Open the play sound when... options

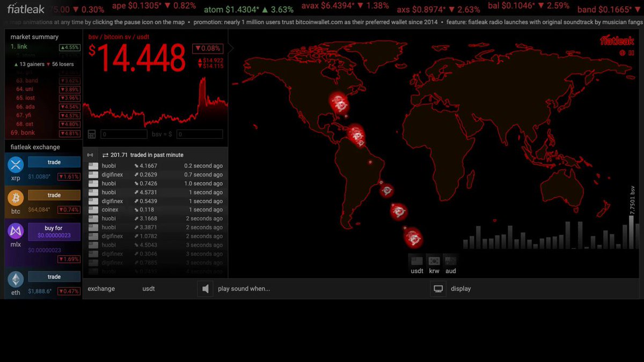point(244,289)
